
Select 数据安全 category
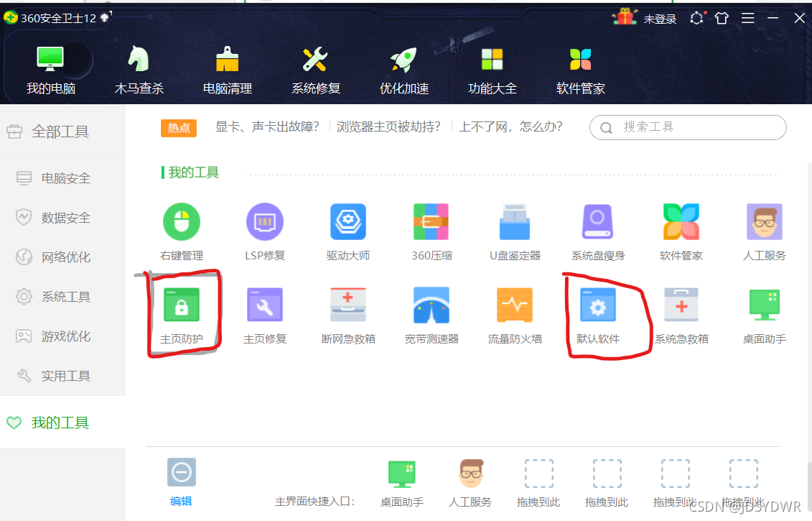coord(62,218)
